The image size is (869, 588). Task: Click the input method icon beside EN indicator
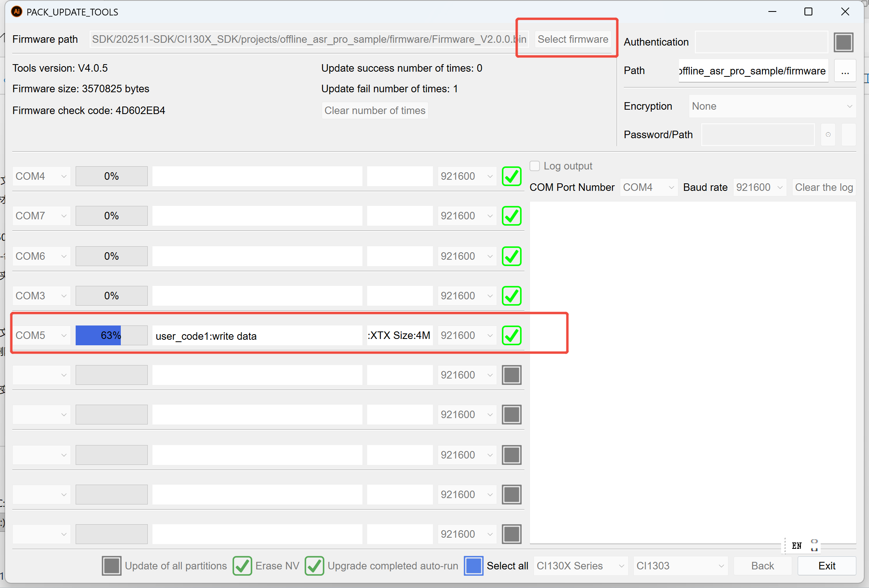814,546
